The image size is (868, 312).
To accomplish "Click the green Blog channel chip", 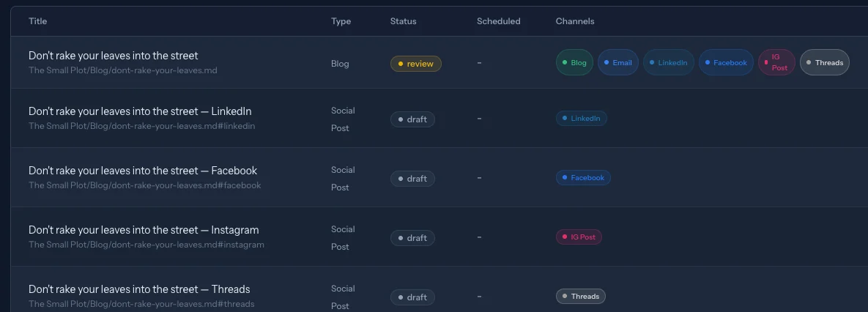I will tap(574, 62).
